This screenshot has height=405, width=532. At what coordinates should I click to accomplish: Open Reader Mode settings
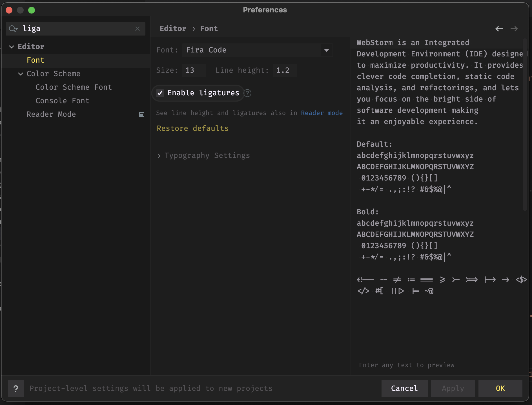coord(51,115)
